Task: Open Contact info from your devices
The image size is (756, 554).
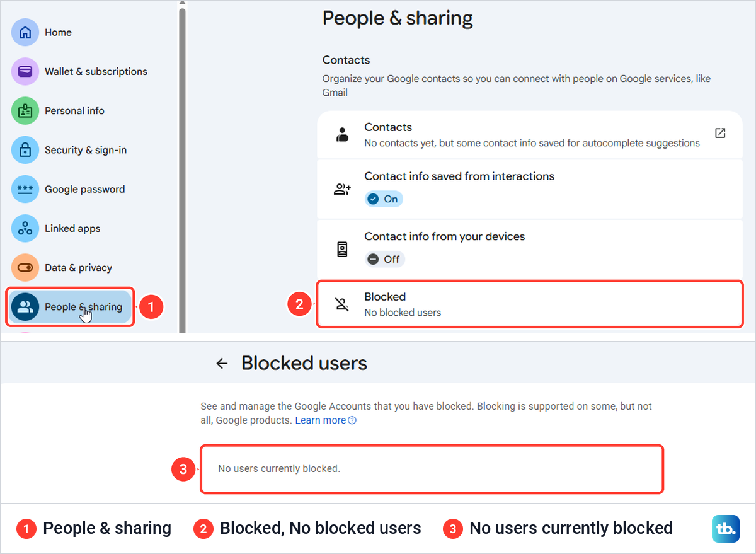Action: 530,249
